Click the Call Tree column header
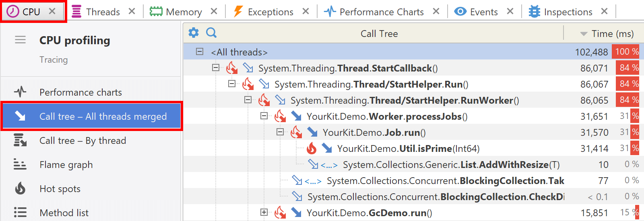The height and width of the screenshot is (221, 644). point(379,34)
